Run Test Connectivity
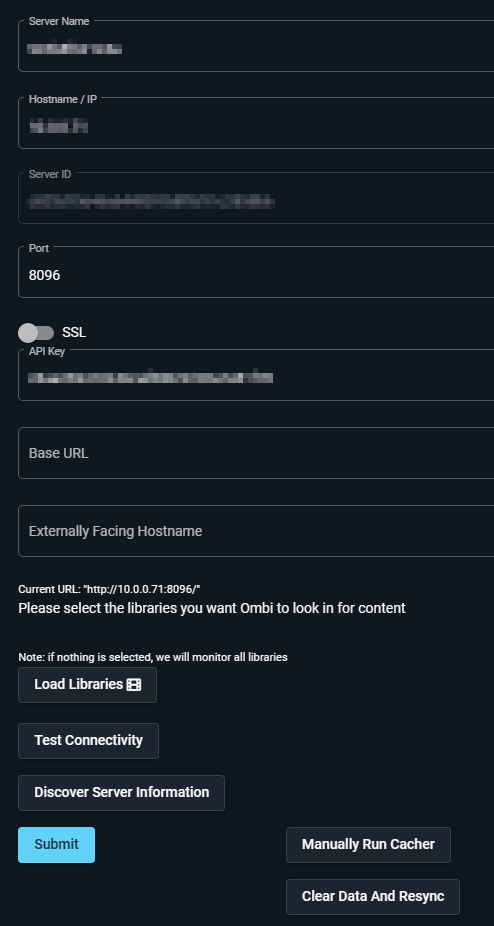Viewport: 494px width, 926px height. 89,741
